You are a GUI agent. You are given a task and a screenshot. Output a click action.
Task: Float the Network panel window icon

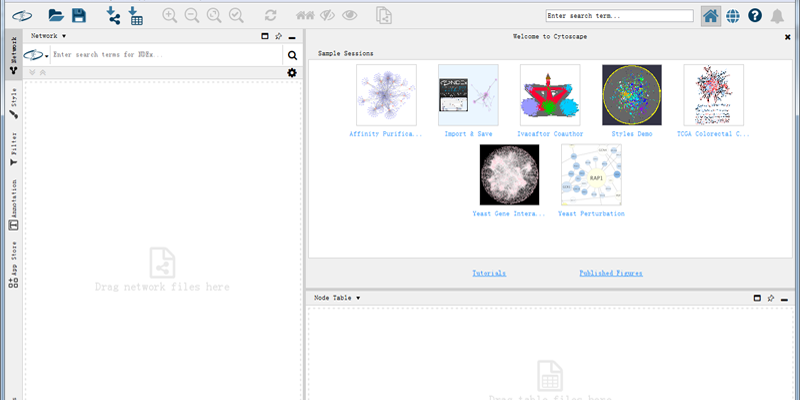point(264,36)
